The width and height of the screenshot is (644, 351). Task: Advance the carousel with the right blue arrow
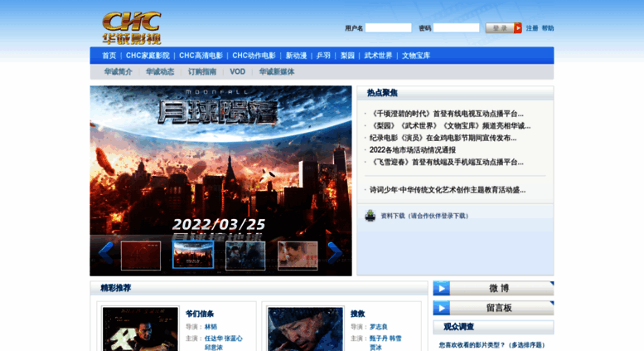[x=335, y=253]
